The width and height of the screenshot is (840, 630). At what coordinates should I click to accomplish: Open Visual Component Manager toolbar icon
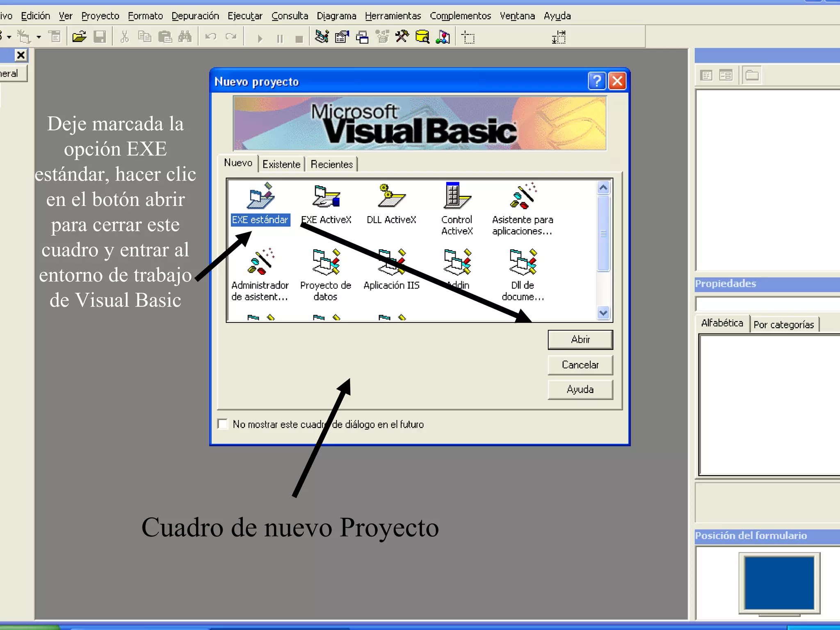(x=443, y=37)
